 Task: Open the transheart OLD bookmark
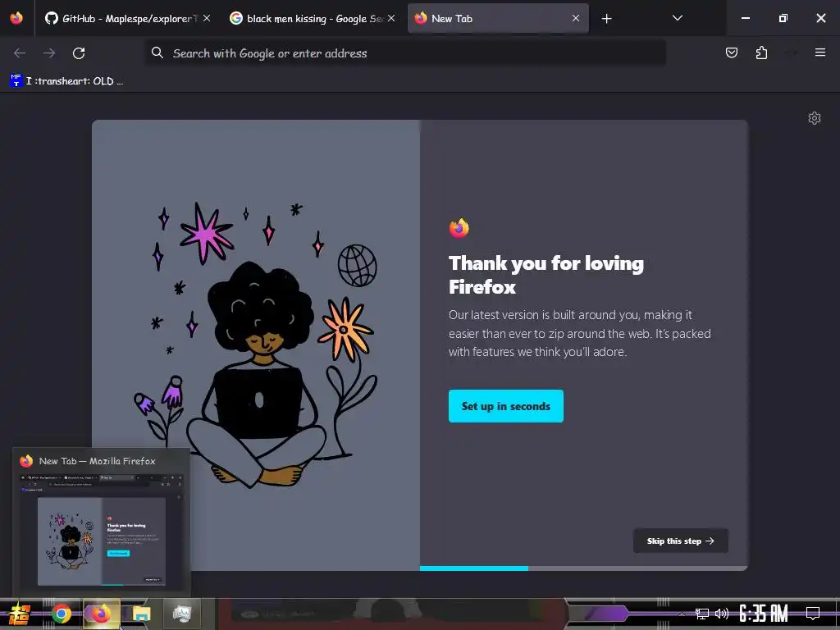point(67,81)
